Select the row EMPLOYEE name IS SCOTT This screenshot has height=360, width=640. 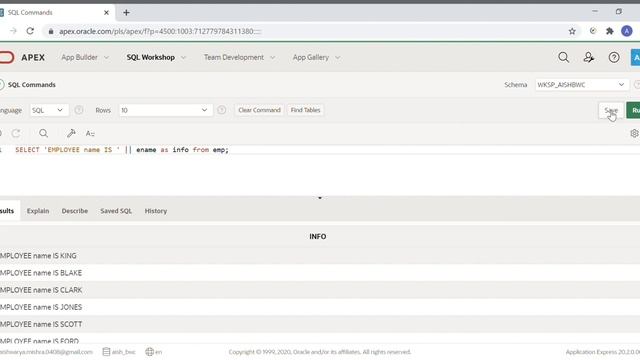click(x=320, y=324)
